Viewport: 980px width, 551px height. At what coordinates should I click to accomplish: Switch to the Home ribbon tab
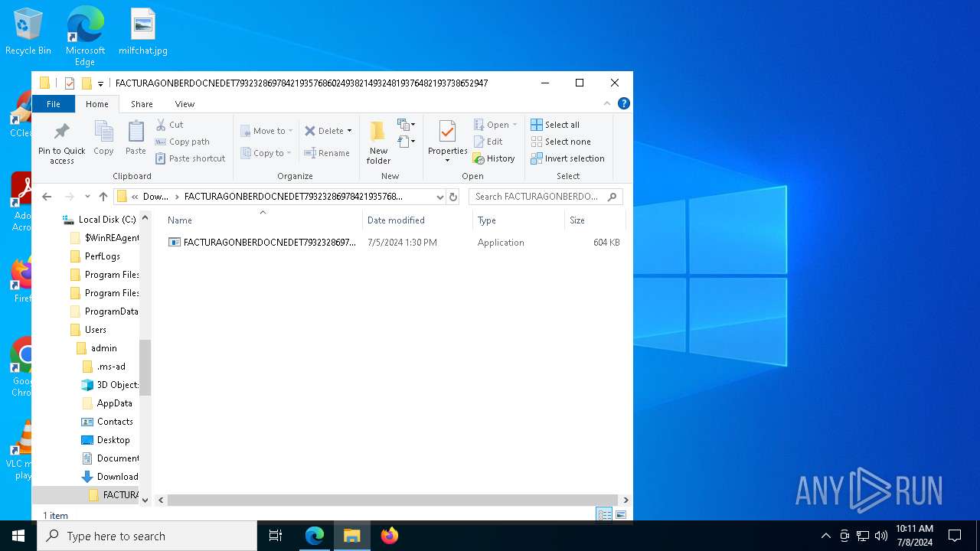click(x=97, y=104)
